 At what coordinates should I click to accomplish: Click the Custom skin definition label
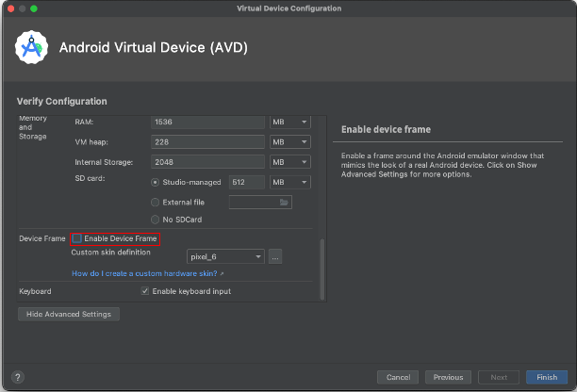click(x=110, y=253)
